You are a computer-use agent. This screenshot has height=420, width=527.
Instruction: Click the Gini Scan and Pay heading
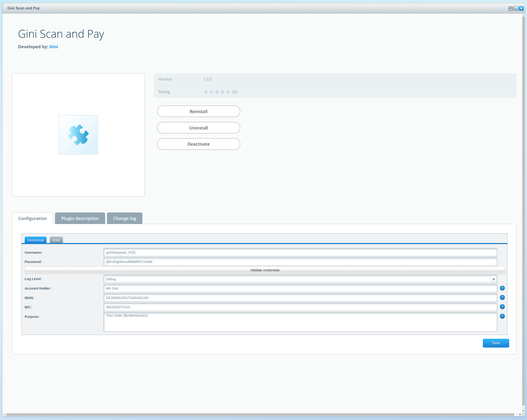coord(61,34)
